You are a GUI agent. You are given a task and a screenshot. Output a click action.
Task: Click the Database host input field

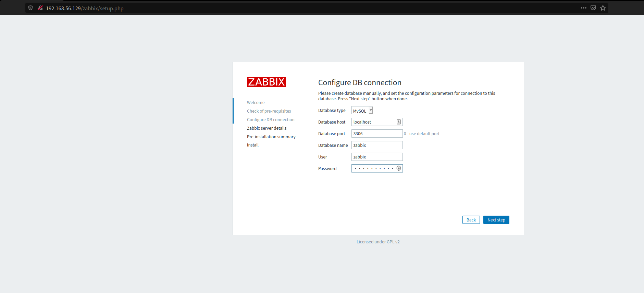[377, 122]
